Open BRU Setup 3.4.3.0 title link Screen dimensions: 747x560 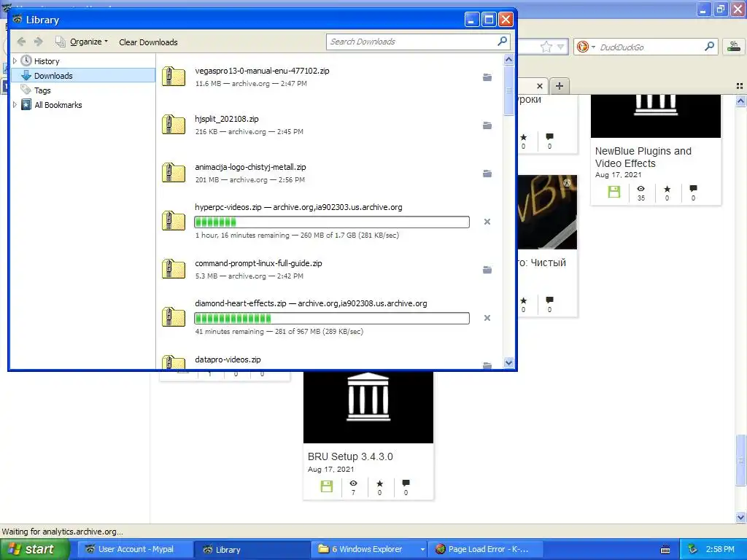click(x=350, y=456)
